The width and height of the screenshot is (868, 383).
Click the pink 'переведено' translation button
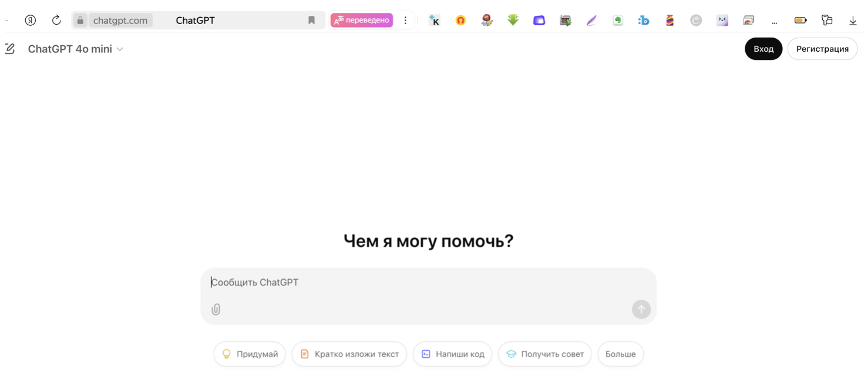pyautogui.click(x=362, y=20)
